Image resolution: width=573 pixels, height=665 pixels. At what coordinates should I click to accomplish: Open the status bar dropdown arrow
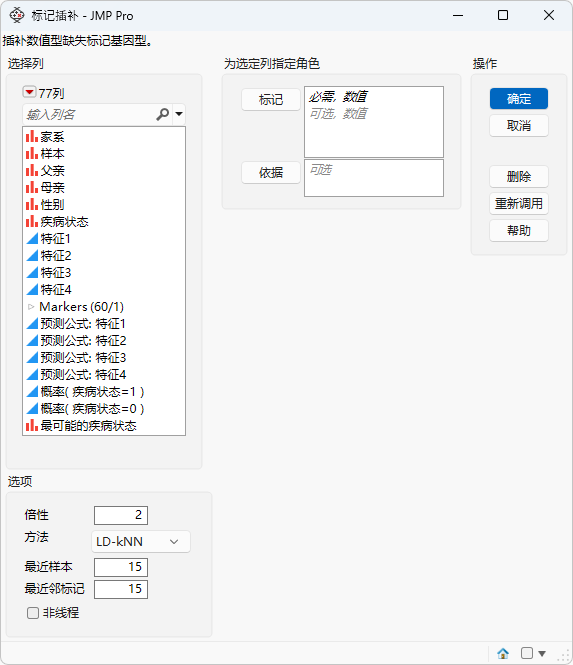coord(542,653)
